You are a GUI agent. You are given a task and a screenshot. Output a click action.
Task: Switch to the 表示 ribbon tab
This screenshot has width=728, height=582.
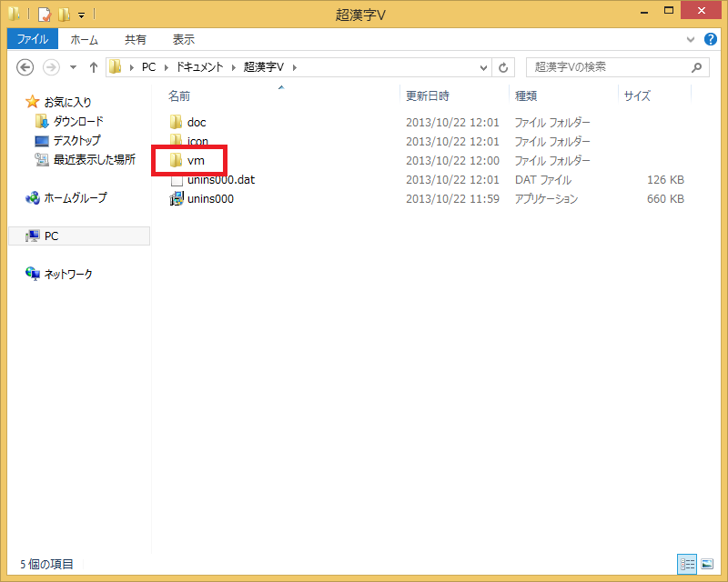click(x=183, y=39)
